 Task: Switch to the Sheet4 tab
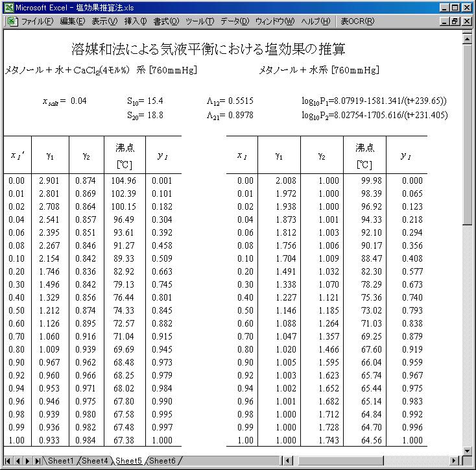coord(95,461)
